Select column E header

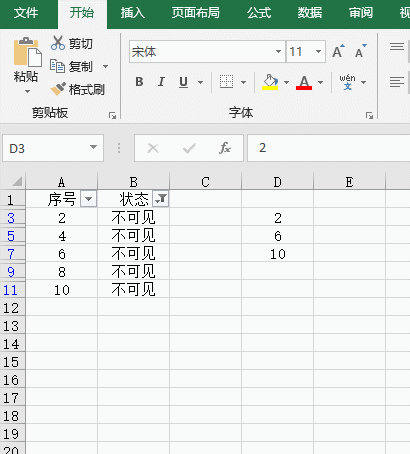pyautogui.click(x=349, y=182)
